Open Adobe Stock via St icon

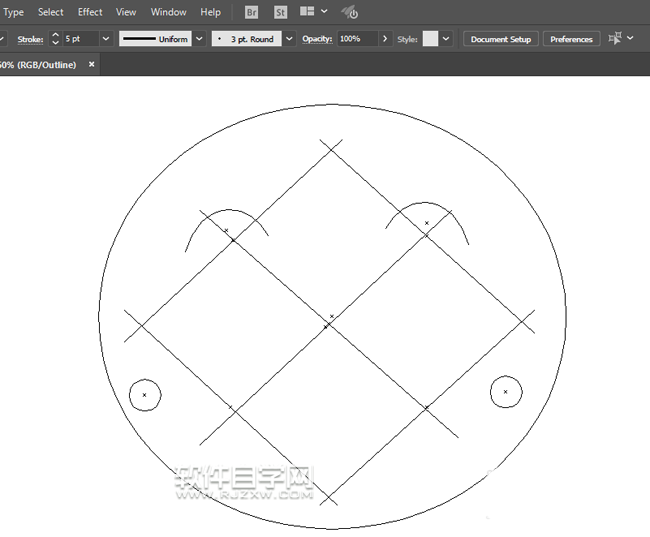pyautogui.click(x=280, y=12)
